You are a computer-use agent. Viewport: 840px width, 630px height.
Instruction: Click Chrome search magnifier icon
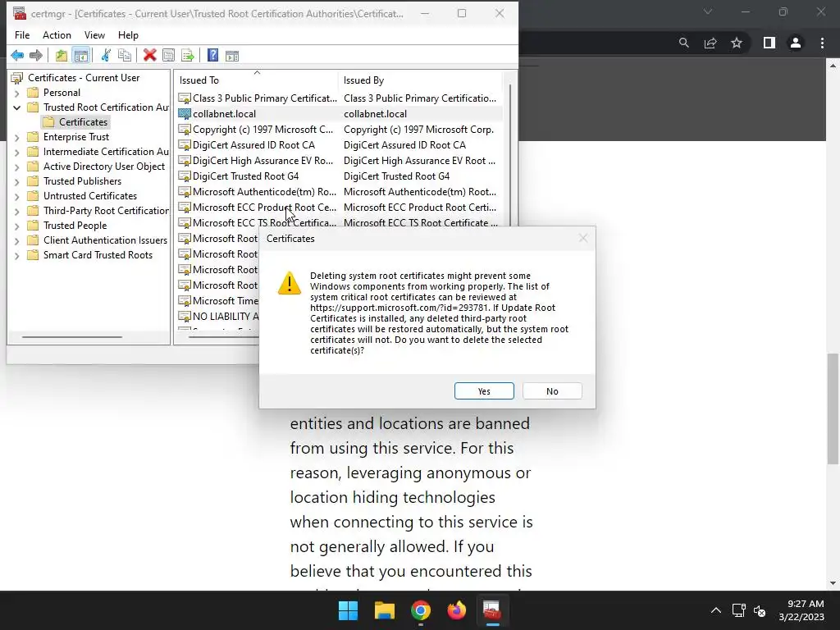pyautogui.click(x=683, y=43)
